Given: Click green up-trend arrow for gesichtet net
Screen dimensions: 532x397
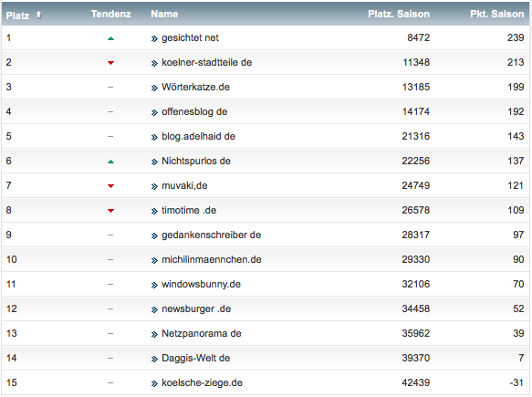Looking at the screenshot, I should (x=110, y=38).
